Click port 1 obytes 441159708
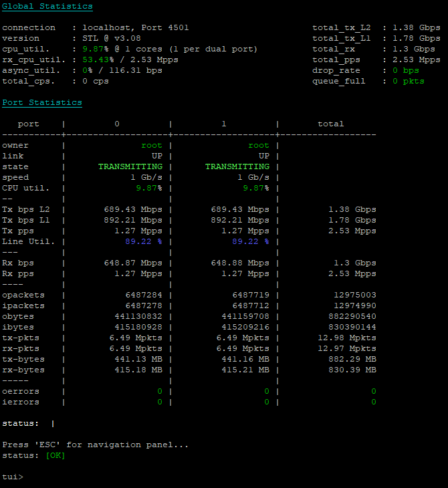 tap(245, 316)
